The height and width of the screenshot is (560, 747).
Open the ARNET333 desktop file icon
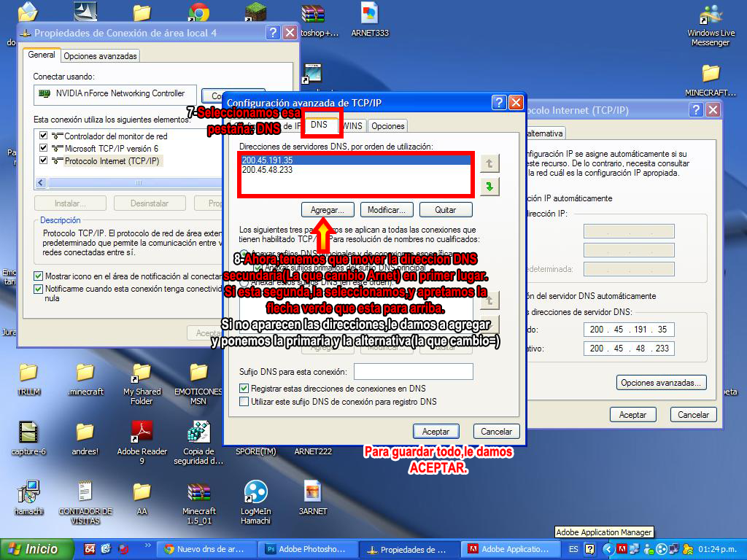[370, 19]
